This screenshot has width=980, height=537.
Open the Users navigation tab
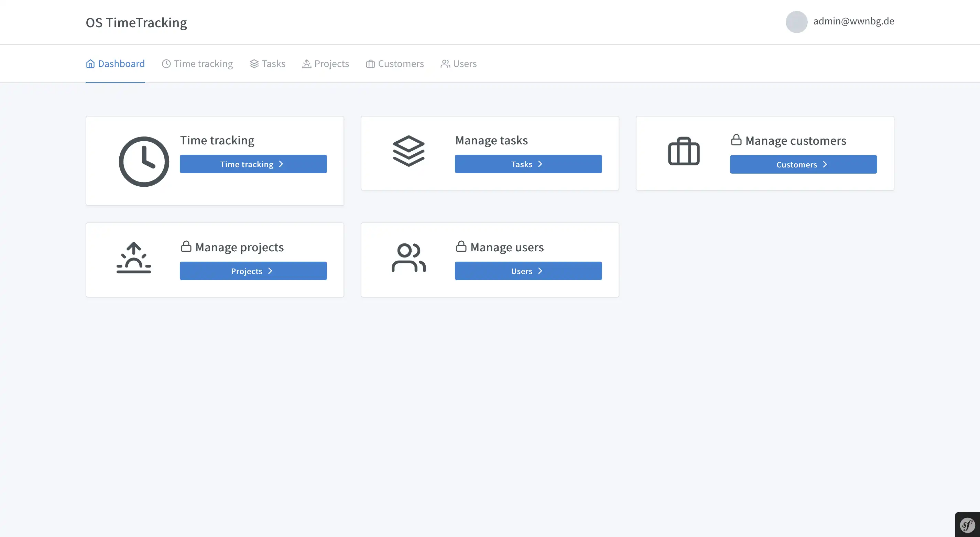(x=458, y=64)
